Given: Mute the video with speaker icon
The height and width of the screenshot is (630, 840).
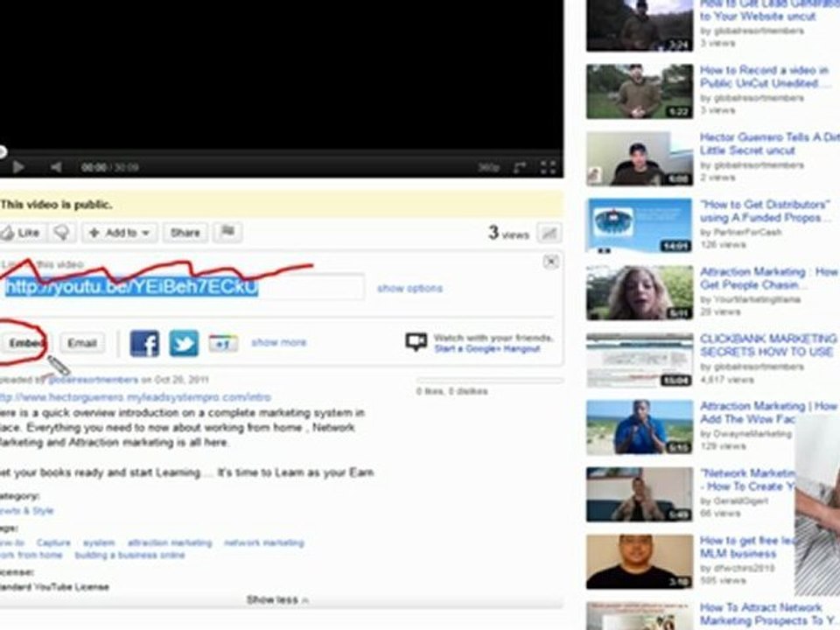Looking at the screenshot, I should click(x=56, y=167).
